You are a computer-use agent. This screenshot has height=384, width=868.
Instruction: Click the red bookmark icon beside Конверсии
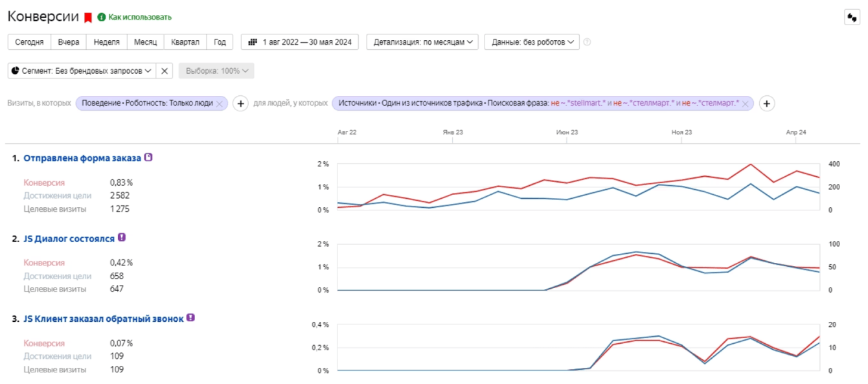(x=88, y=17)
